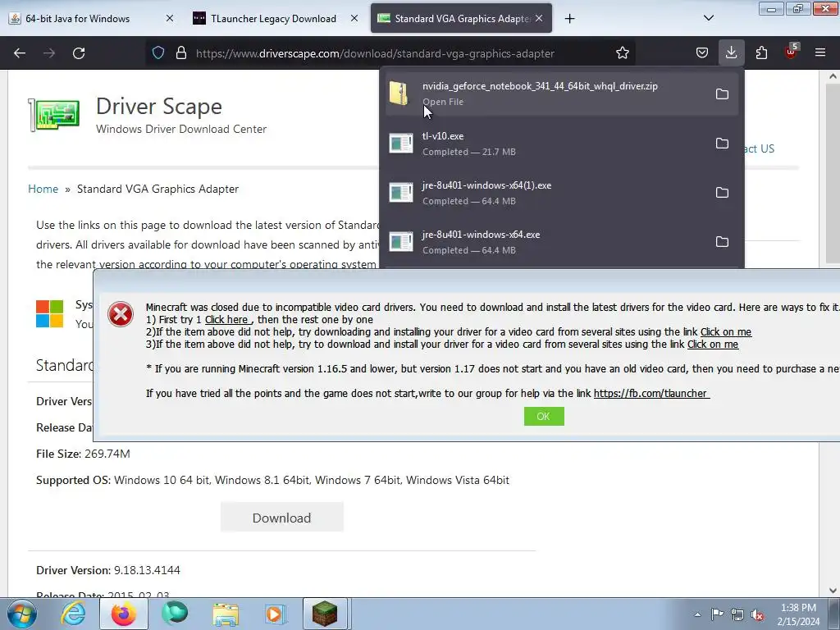Screen dimensions: 840x630
Task: Click the page scrollbar up arrow
Action: point(833,76)
